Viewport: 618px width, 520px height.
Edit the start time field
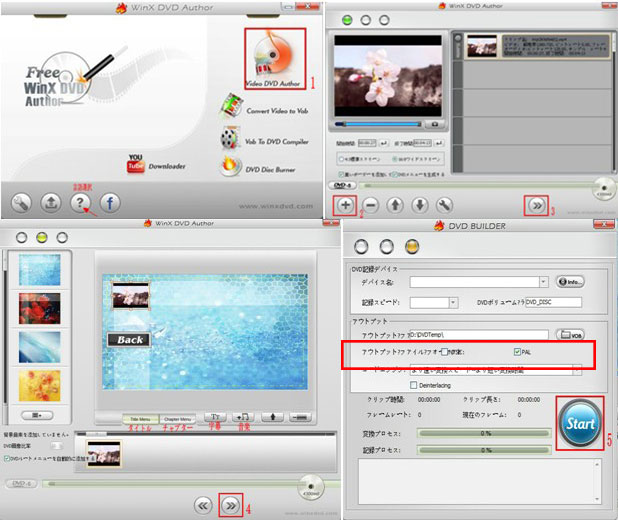pyautogui.click(x=367, y=143)
